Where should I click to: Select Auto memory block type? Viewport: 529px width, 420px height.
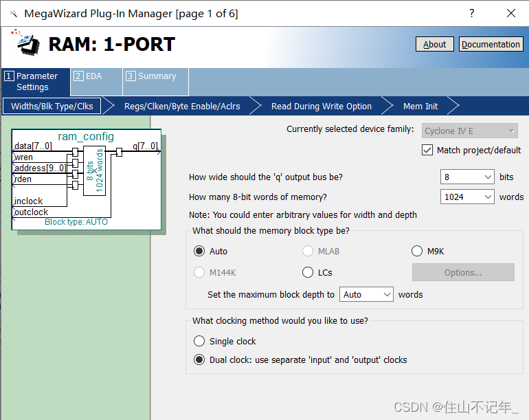[x=199, y=251]
